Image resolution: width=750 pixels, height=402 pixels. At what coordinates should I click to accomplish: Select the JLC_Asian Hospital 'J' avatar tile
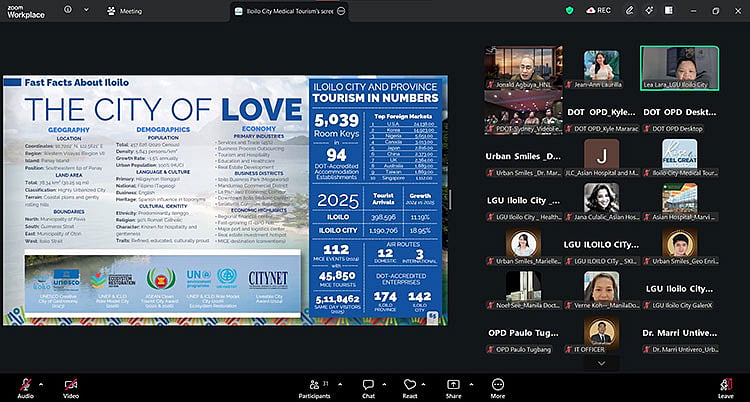pos(601,157)
